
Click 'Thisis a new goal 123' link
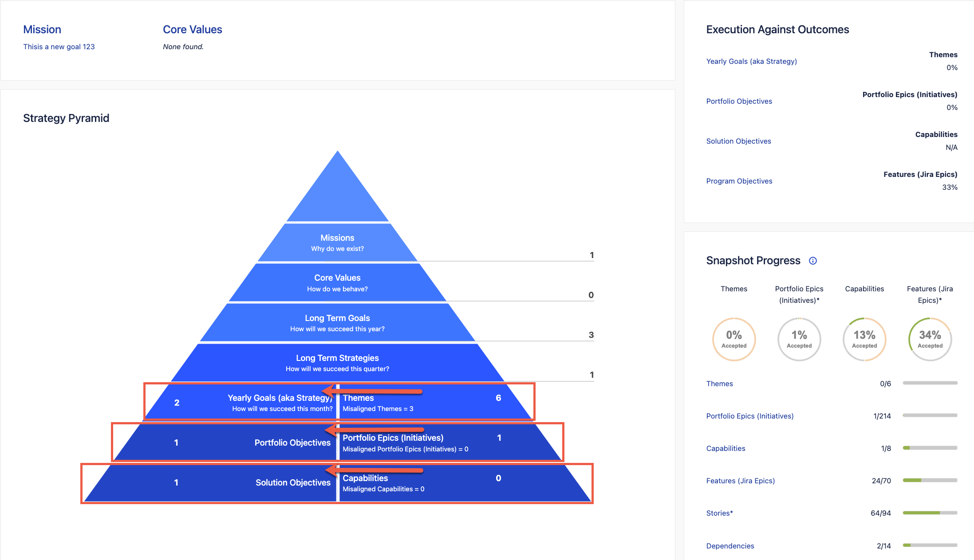[59, 47]
